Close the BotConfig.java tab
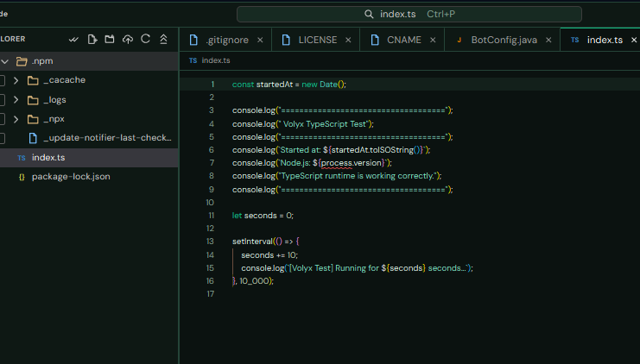Viewport: 640px width, 364px height. [548, 40]
